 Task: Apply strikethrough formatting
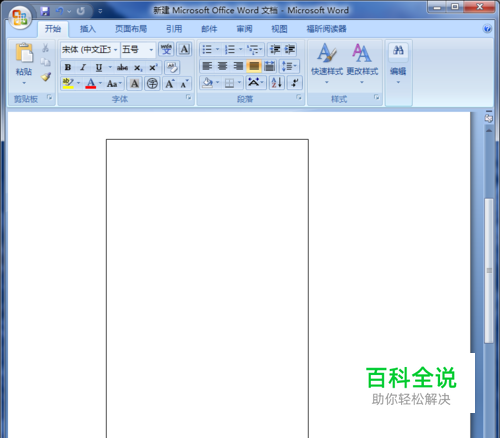(x=122, y=68)
